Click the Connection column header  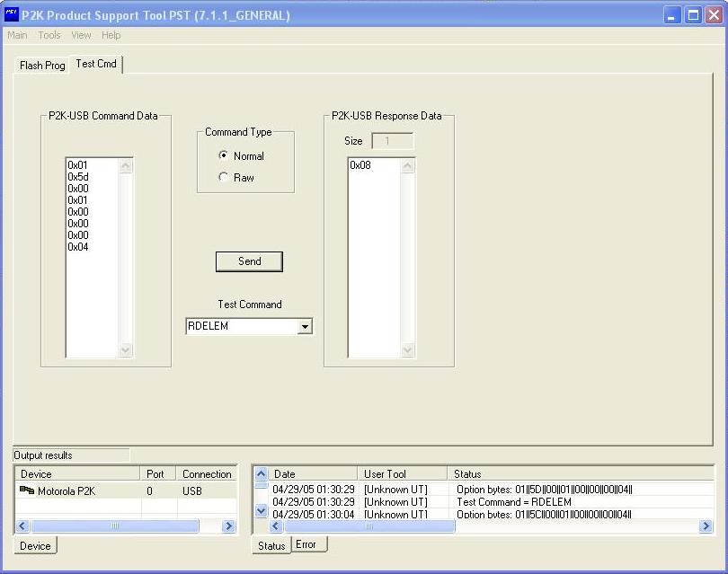207,473
